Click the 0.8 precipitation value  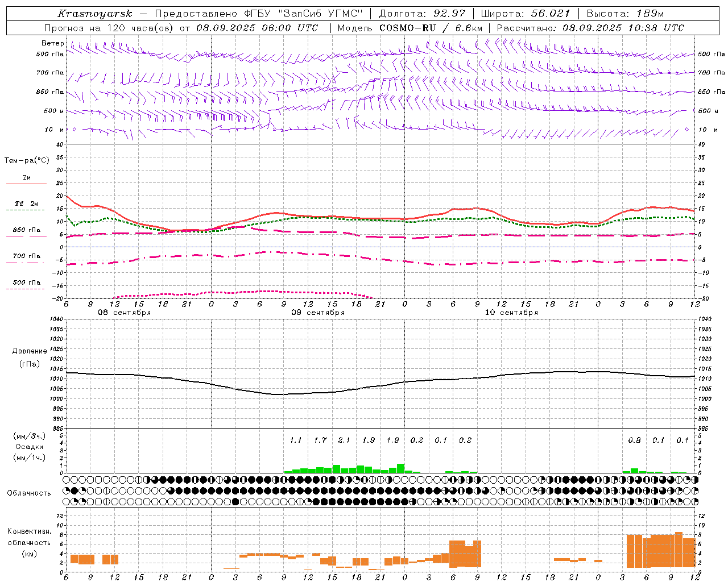(x=634, y=440)
